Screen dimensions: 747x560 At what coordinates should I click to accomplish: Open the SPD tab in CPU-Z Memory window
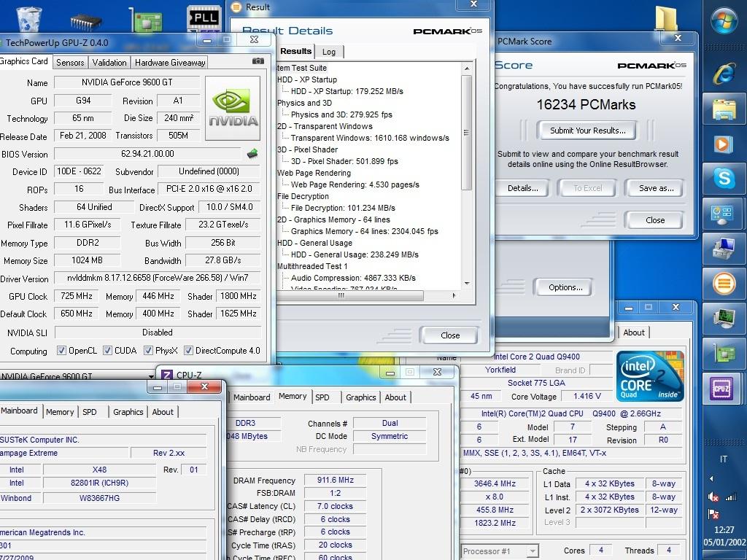(322, 397)
